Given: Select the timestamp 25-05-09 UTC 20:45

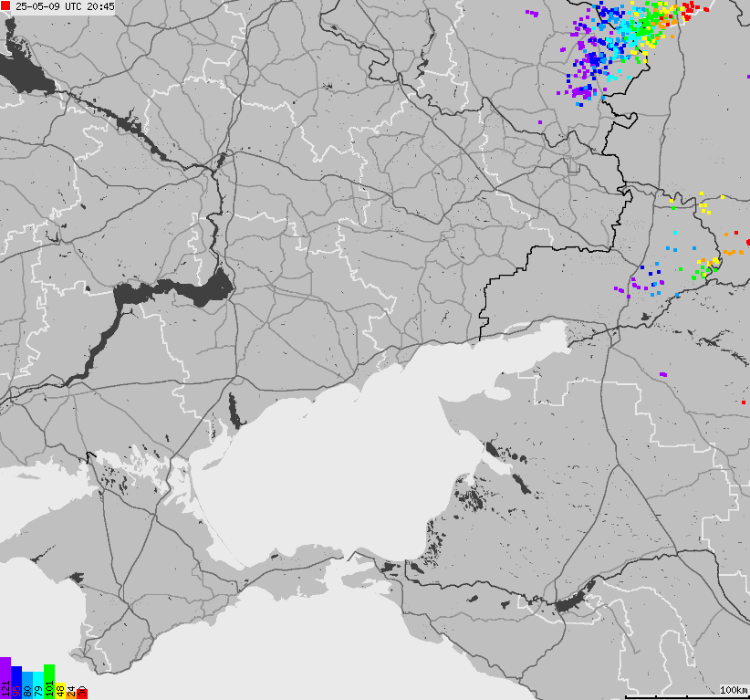Looking at the screenshot, I should pos(65,6).
